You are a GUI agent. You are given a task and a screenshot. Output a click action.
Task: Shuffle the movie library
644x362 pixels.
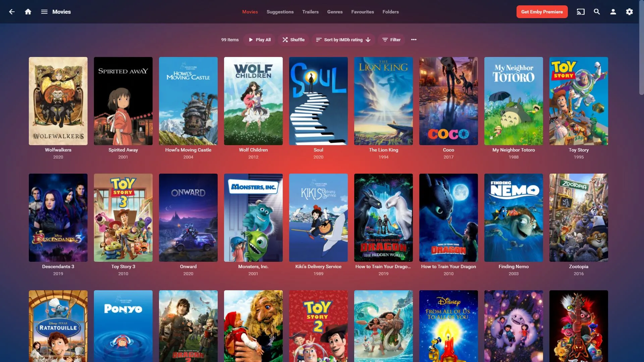[293, 40]
